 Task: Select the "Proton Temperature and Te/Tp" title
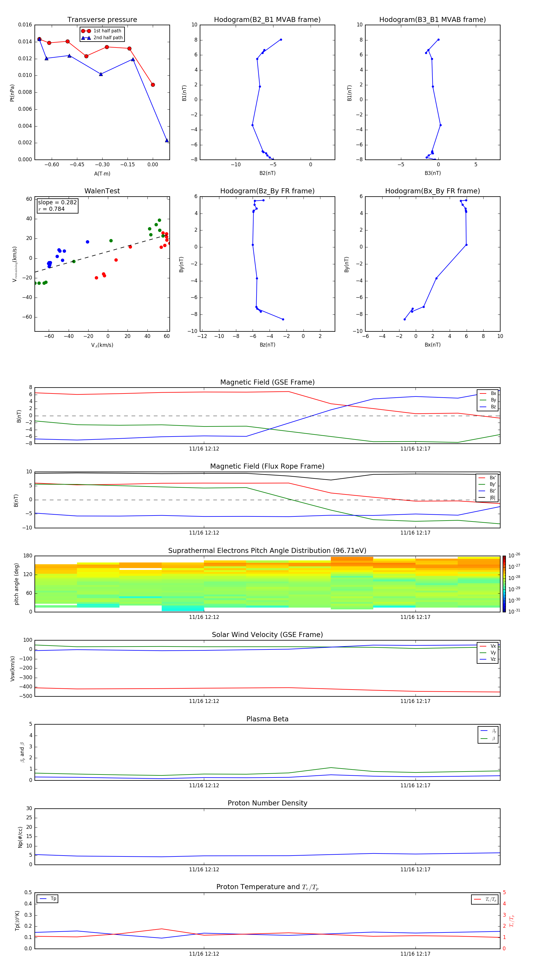click(267, 887)
